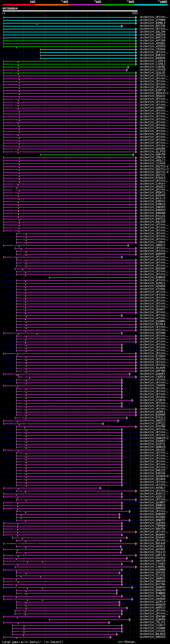Click the label UniRef100_C3ZHL3
This screenshot has width=170, height=644.
(152, 64)
